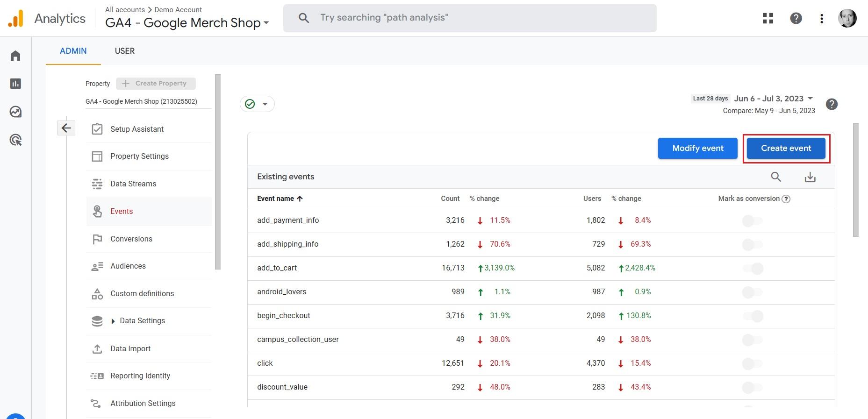The image size is (868, 419).
Task: Click the Users column header
Action: click(592, 199)
